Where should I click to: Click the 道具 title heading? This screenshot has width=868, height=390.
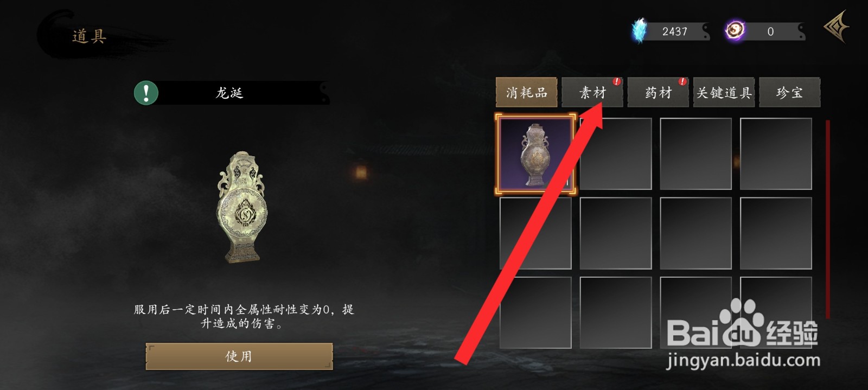[x=90, y=36]
